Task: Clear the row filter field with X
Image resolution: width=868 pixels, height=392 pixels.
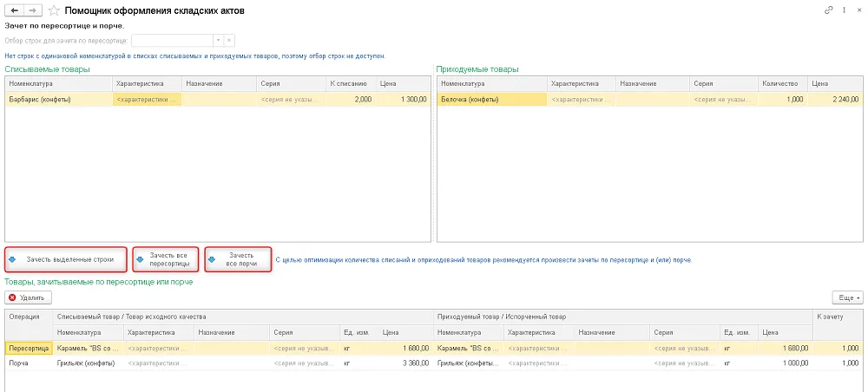Action: pos(230,41)
